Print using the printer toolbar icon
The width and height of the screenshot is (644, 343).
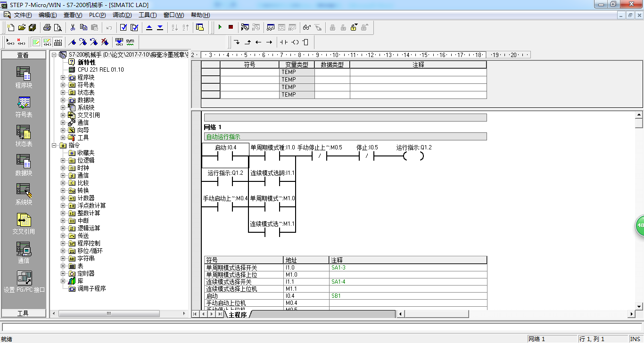(x=47, y=27)
